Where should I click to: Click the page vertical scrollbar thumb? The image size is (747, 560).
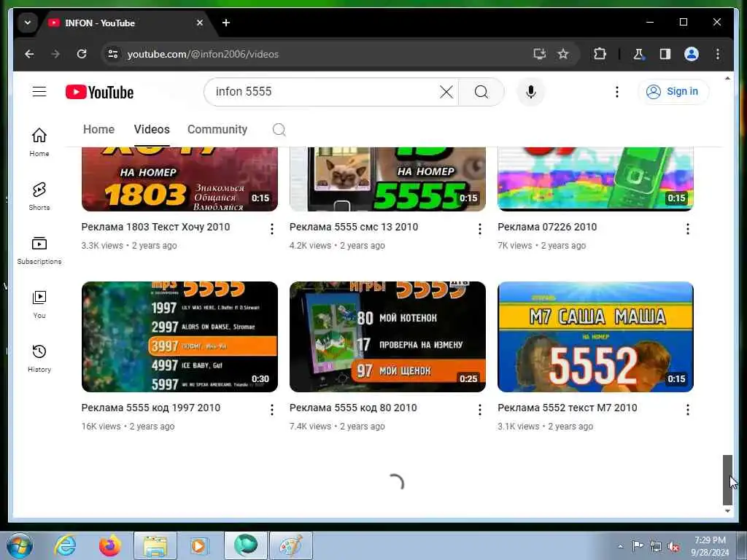727,480
